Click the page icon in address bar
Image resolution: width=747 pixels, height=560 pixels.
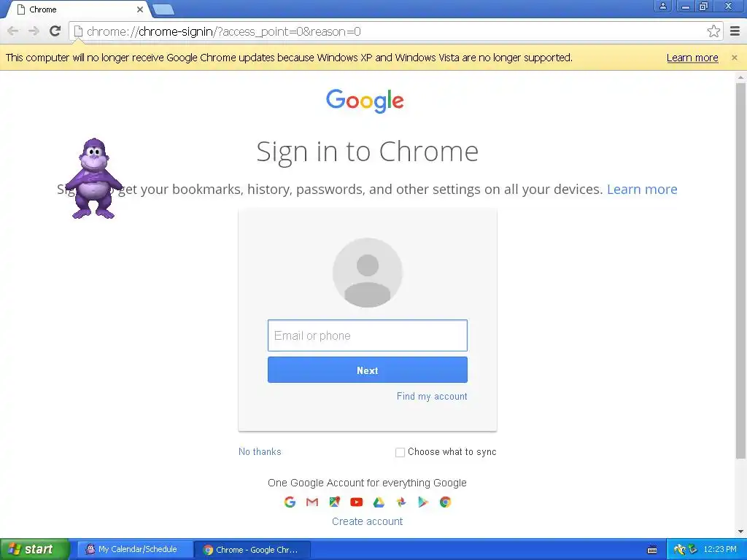click(x=78, y=31)
